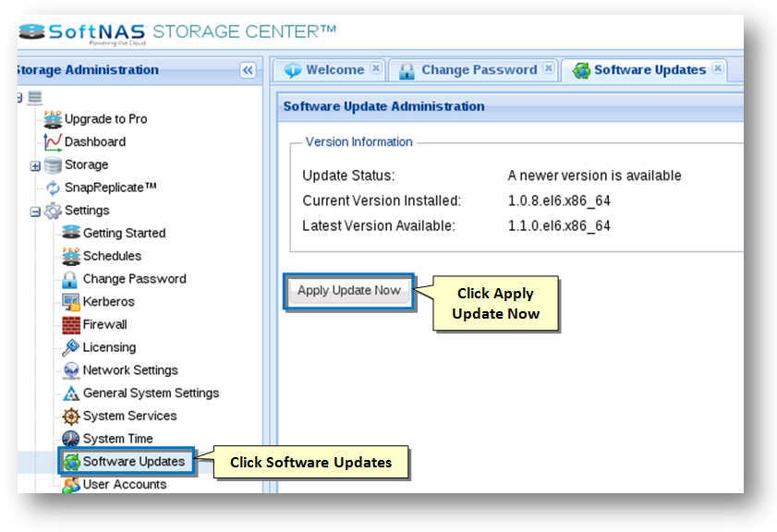Click the Dashboard chart icon
The image size is (777, 532).
point(53,142)
